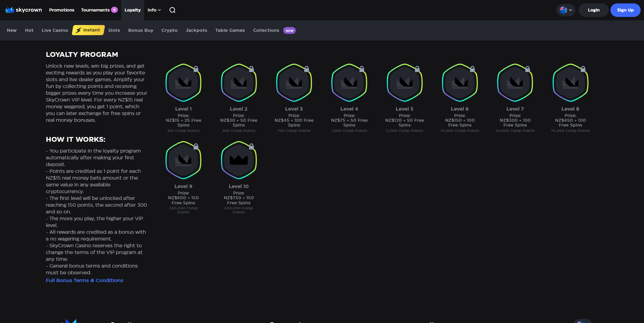Screen dimensions: 644x323
Task: Click the '3,000 Comp Points' text
Action: point(405,131)
